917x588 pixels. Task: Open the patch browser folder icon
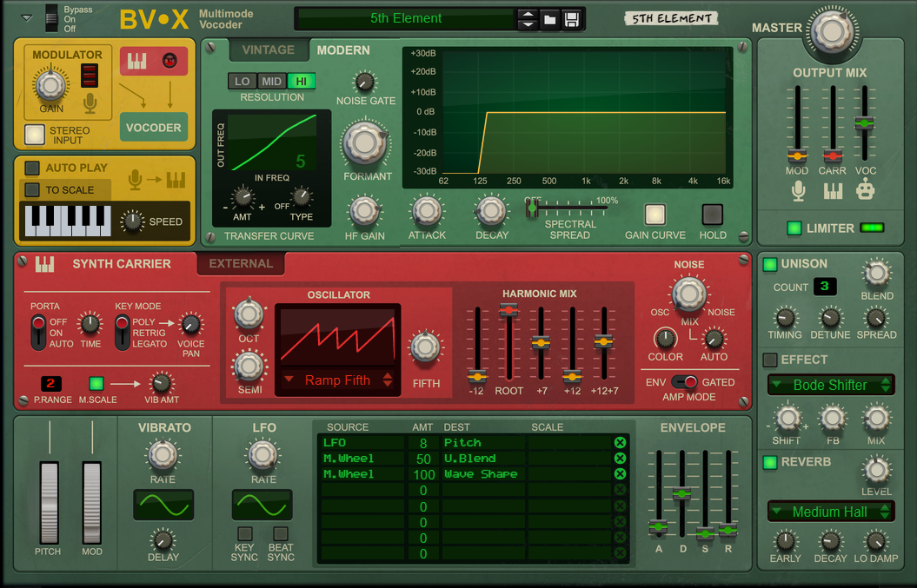coord(549,20)
